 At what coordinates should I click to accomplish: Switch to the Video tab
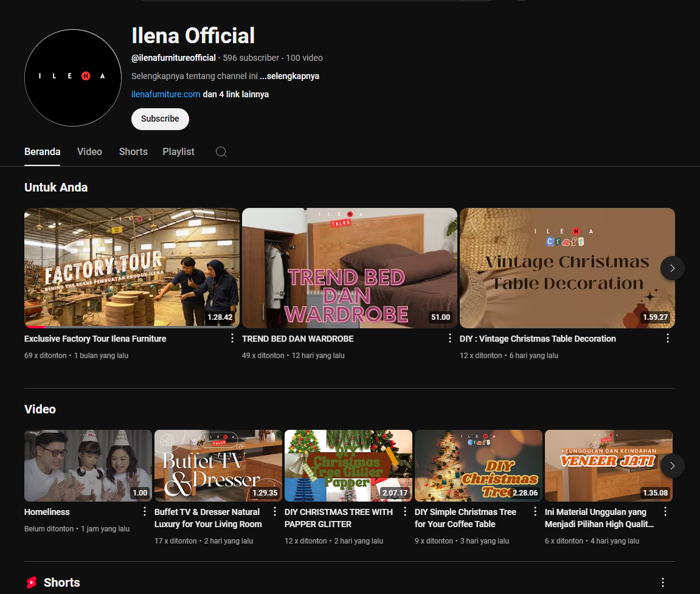(89, 152)
